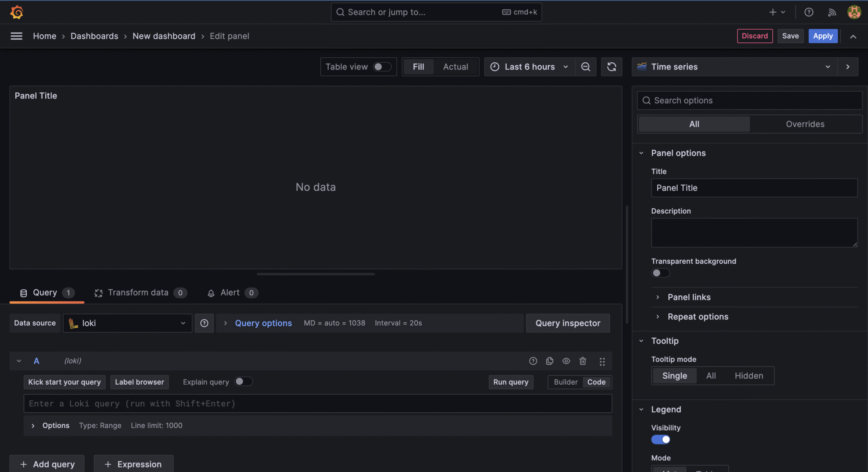Open the news feed RSS icon

tap(832, 12)
